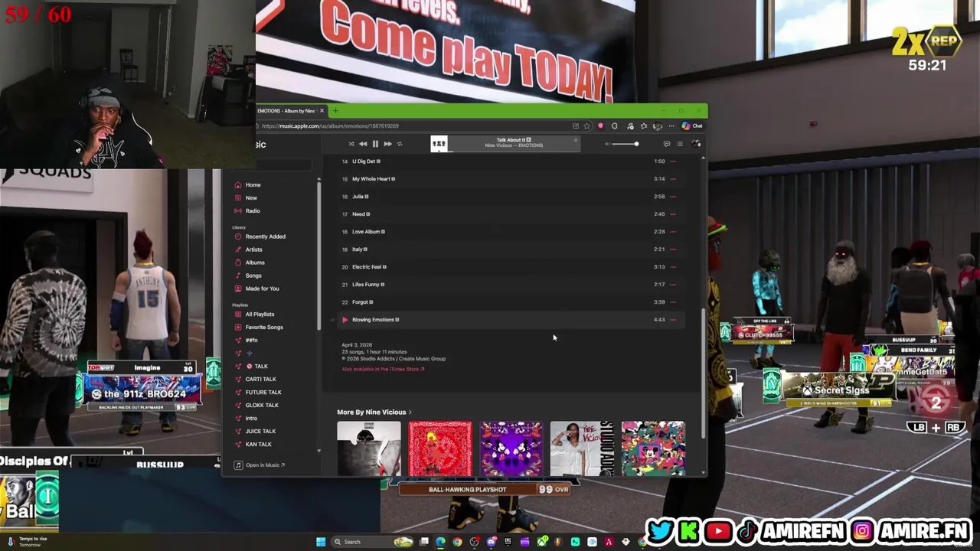The width and height of the screenshot is (980, 551).
Task: Open more options for U Dig Det
Action: coord(673,161)
